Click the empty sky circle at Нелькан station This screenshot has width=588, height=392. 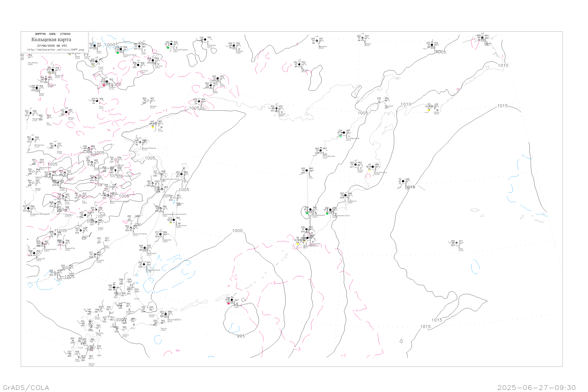click(148, 101)
